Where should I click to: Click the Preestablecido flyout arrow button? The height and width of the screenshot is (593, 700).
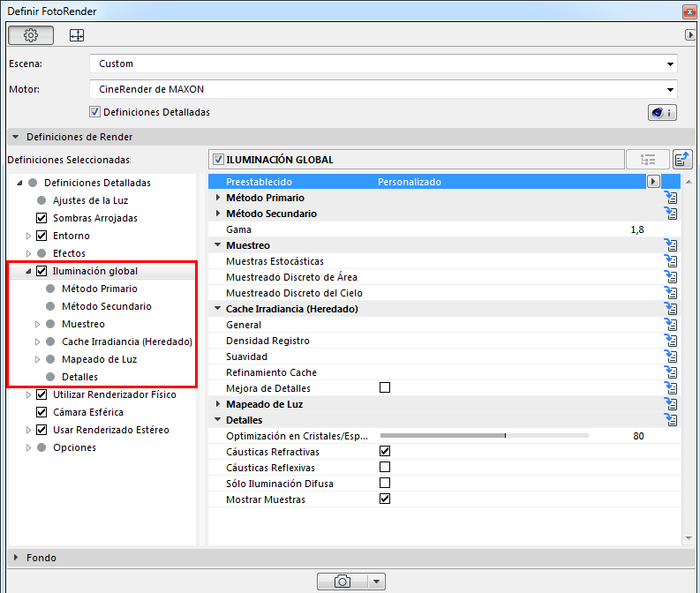tap(653, 182)
